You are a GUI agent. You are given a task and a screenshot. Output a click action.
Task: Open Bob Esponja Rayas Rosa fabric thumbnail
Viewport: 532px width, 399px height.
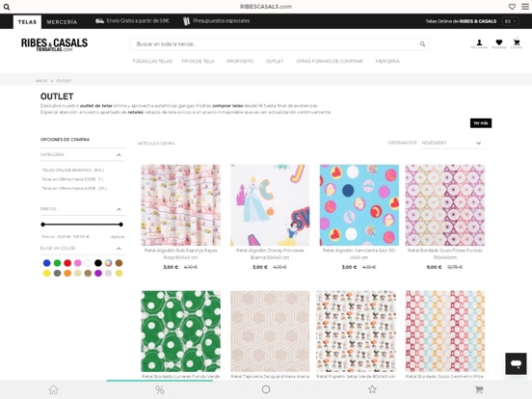click(181, 205)
